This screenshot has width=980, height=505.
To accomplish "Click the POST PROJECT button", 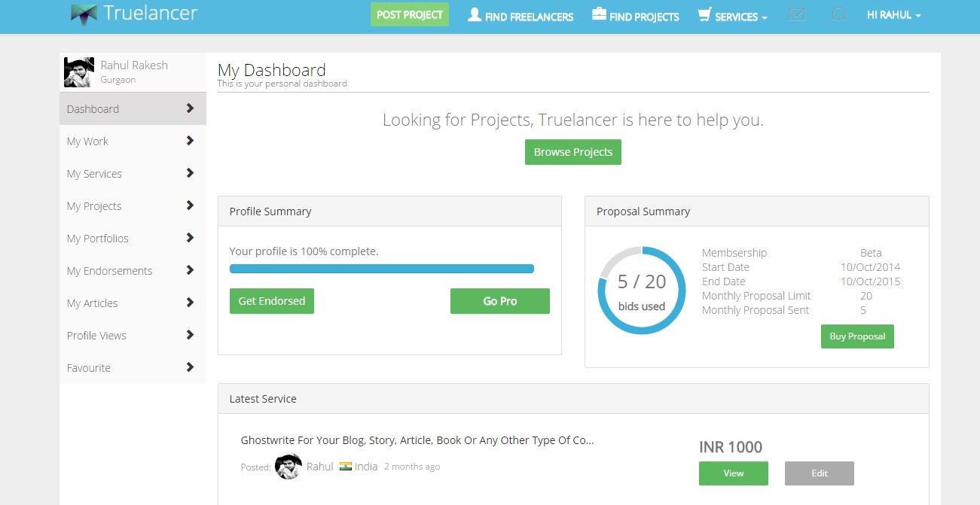I will (410, 14).
